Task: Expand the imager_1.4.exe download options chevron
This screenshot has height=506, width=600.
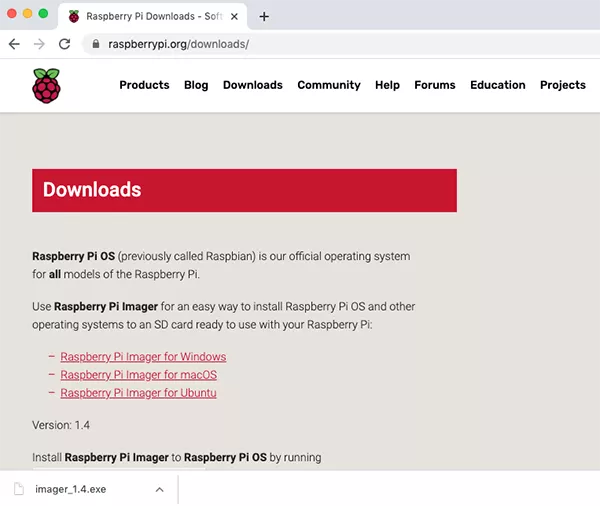Action: click(159, 489)
